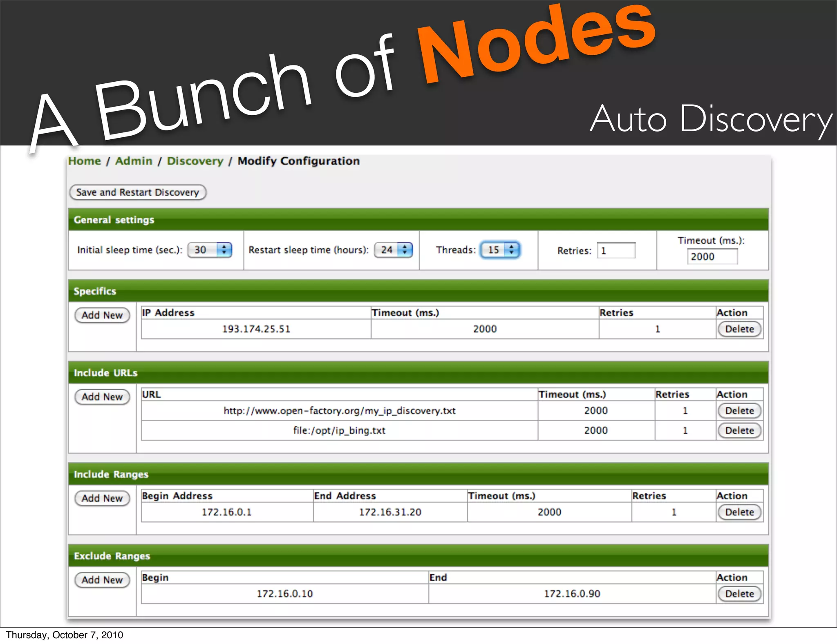
Task: Open Restart sleep time hours dropdown
Action: click(x=394, y=250)
